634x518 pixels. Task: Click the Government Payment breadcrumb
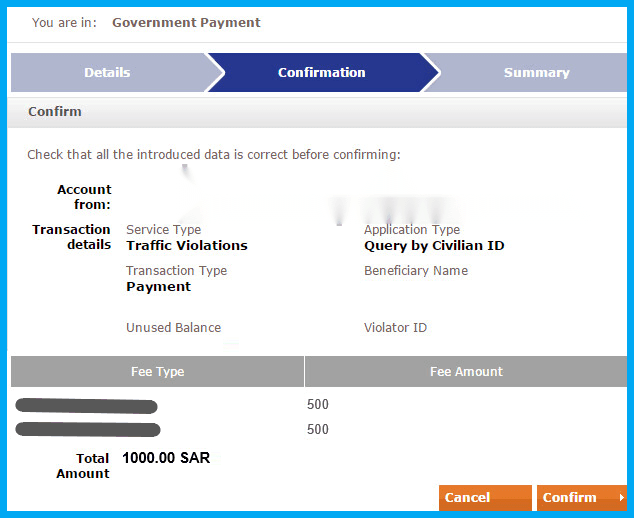(186, 23)
